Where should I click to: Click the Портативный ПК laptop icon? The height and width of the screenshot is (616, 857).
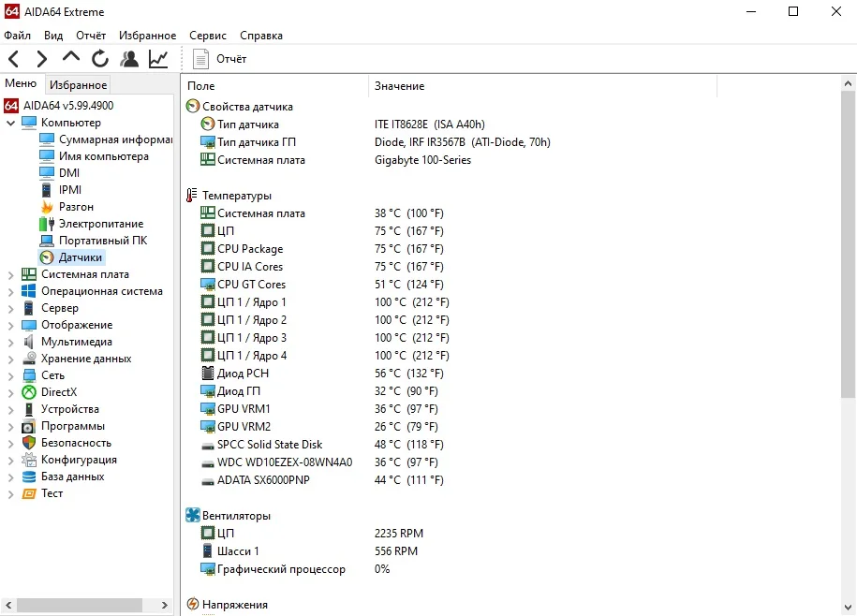47,241
